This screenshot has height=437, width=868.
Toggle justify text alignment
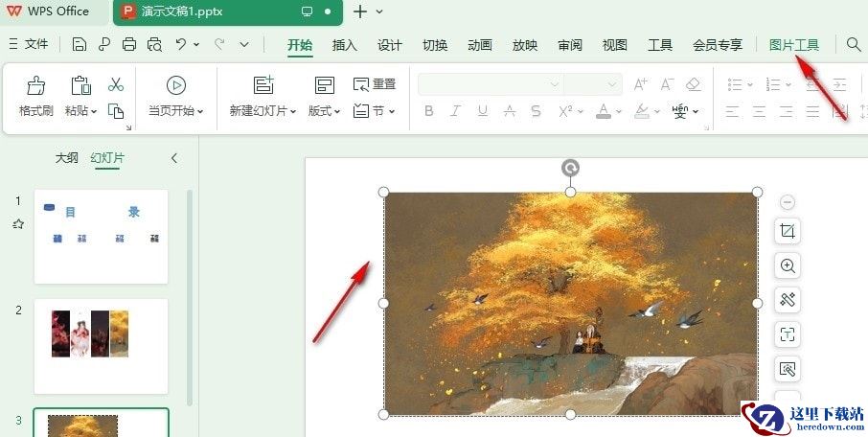click(812, 111)
